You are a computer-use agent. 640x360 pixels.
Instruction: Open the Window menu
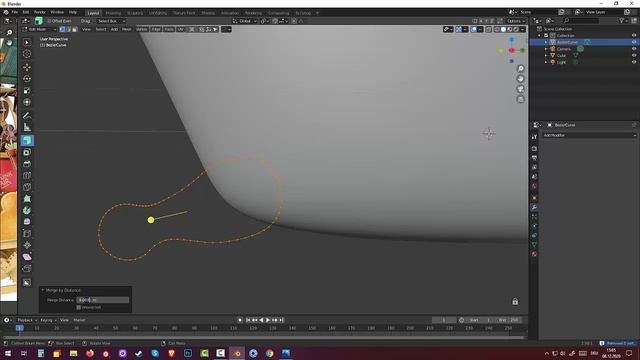click(x=57, y=12)
